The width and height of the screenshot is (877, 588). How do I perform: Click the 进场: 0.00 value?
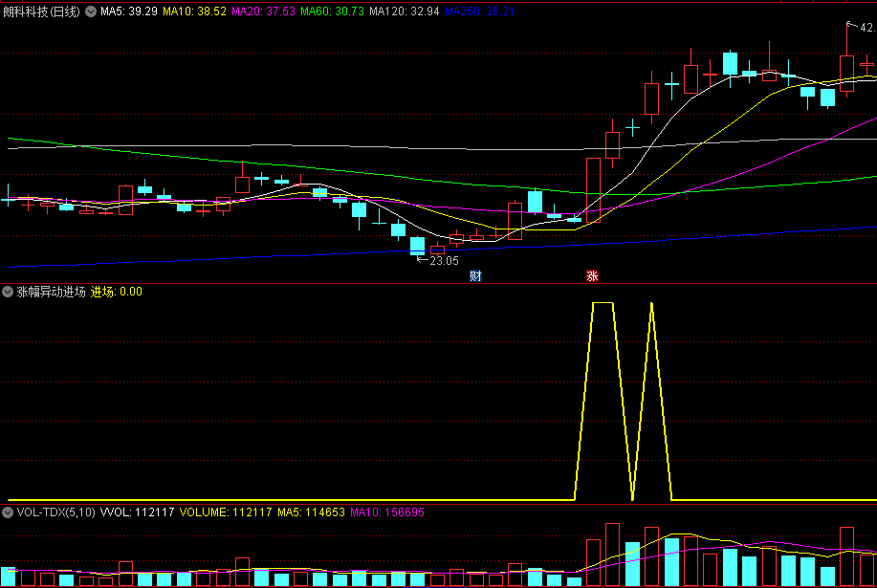point(117,292)
